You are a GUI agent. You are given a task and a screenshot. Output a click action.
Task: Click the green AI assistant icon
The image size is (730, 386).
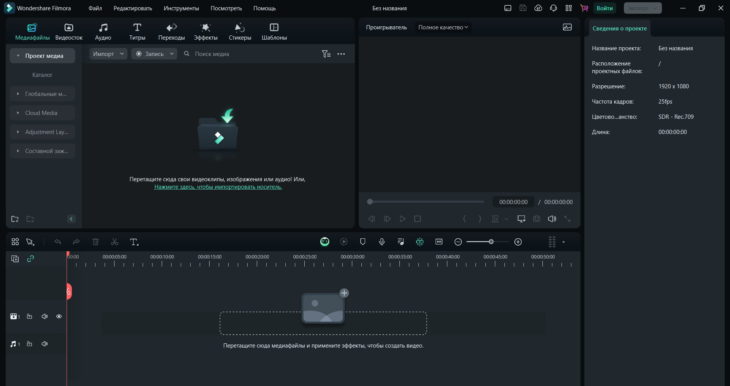(325, 242)
